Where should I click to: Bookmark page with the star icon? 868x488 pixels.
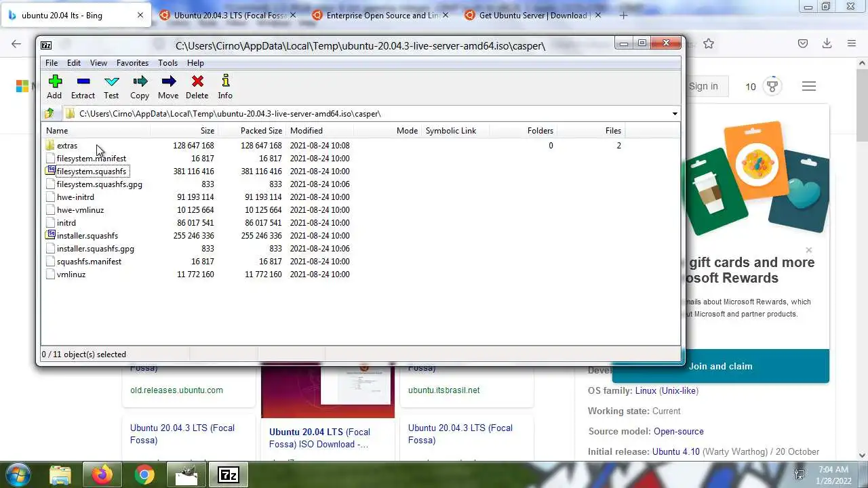[x=709, y=43]
